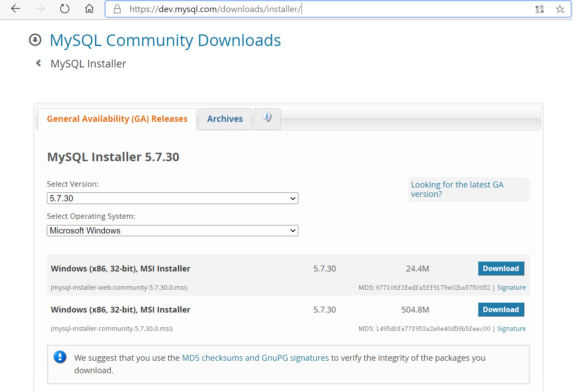Open Looking for the latest GA version link
The height and width of the screenshot is (392, 573).
[457, 189]
